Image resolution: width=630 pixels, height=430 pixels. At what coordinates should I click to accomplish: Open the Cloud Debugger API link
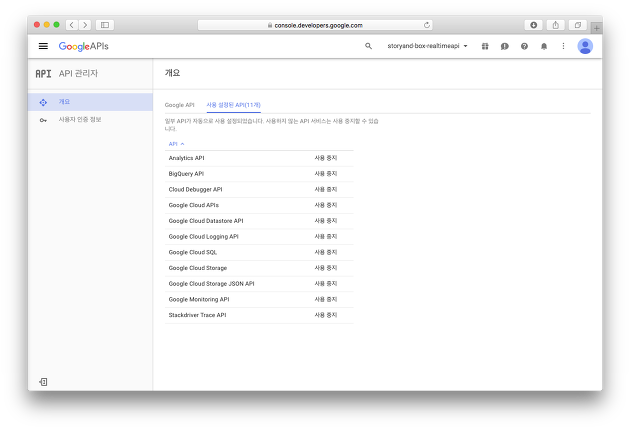[x=195, y=189]
